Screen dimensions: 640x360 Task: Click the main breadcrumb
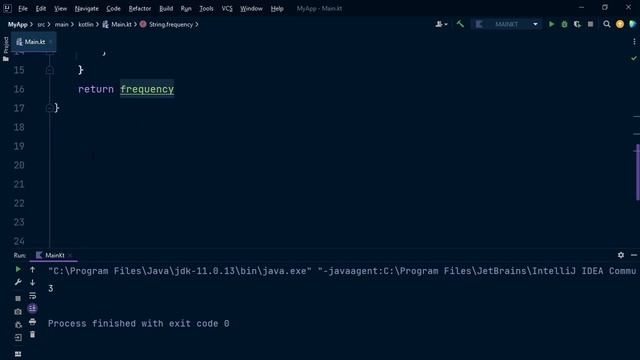[x=61, y=24]
